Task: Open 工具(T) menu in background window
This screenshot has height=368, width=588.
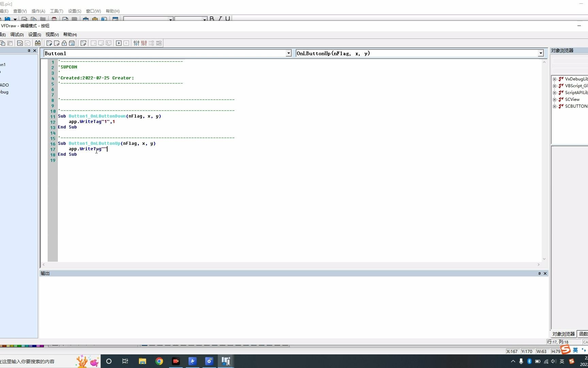Action: coord(56,11)
